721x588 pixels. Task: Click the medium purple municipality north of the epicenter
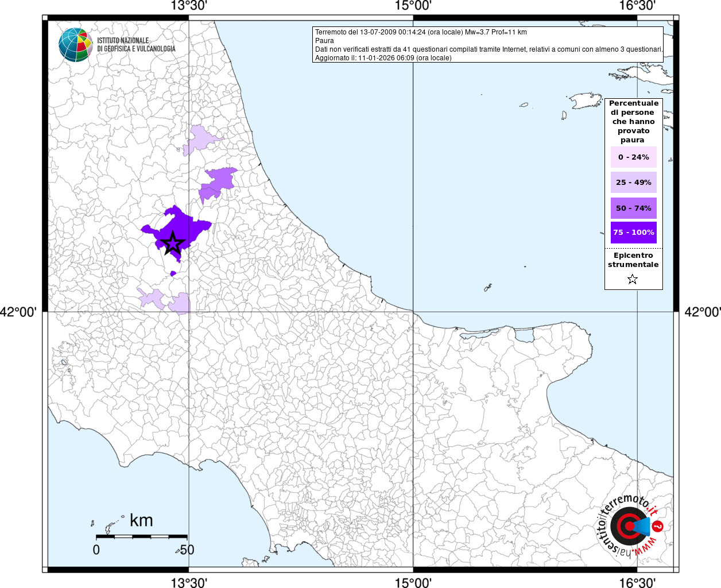pos(217,182)
